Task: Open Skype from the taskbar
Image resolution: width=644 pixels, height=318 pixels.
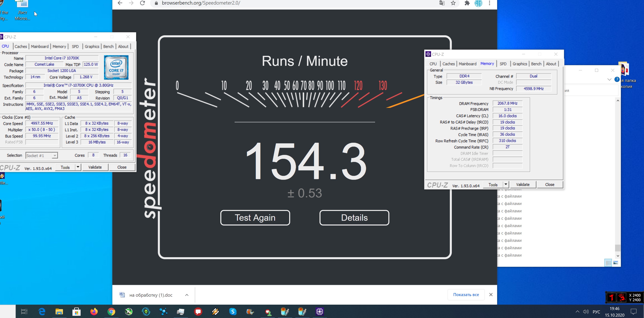Action: [x=233, y=311]
